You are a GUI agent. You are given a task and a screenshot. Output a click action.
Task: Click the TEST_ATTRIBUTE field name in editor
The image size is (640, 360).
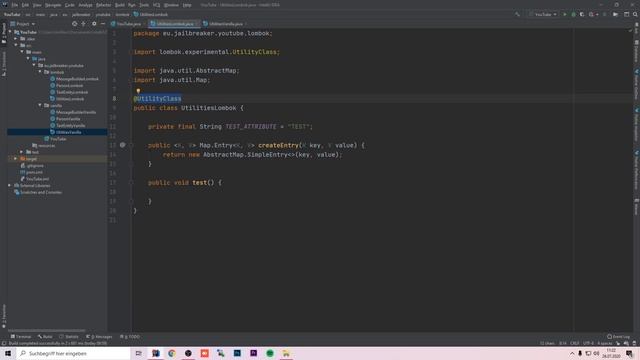pyautogui.click(x=251, y=127)
